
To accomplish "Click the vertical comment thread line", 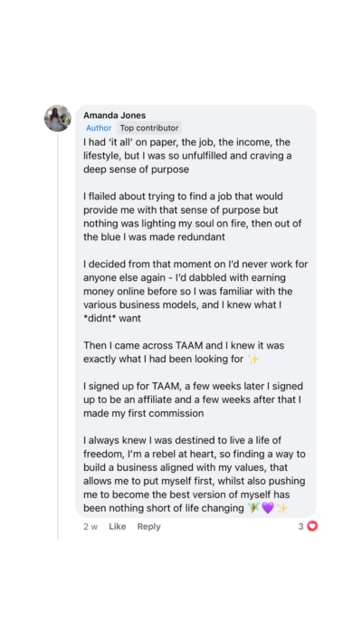I will tap(58, 336).
